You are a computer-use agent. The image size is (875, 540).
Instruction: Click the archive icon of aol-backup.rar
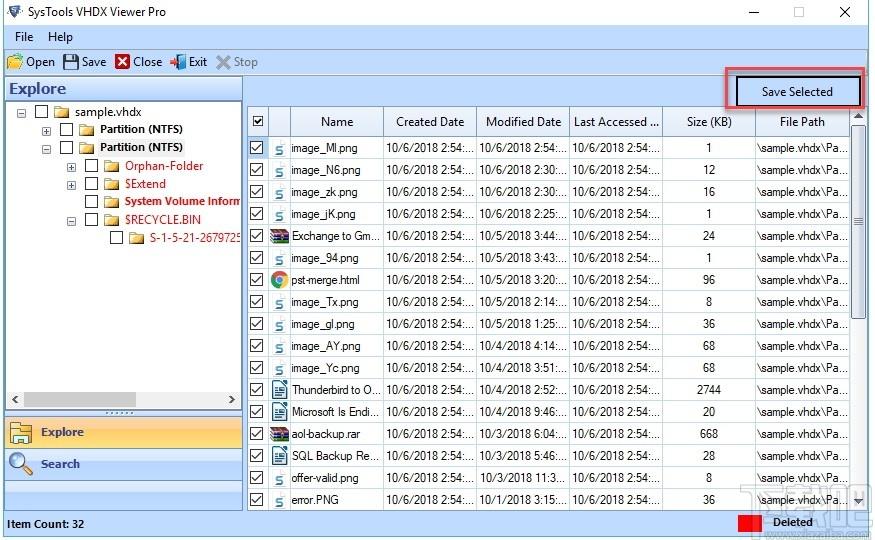(x=279, y=434)
